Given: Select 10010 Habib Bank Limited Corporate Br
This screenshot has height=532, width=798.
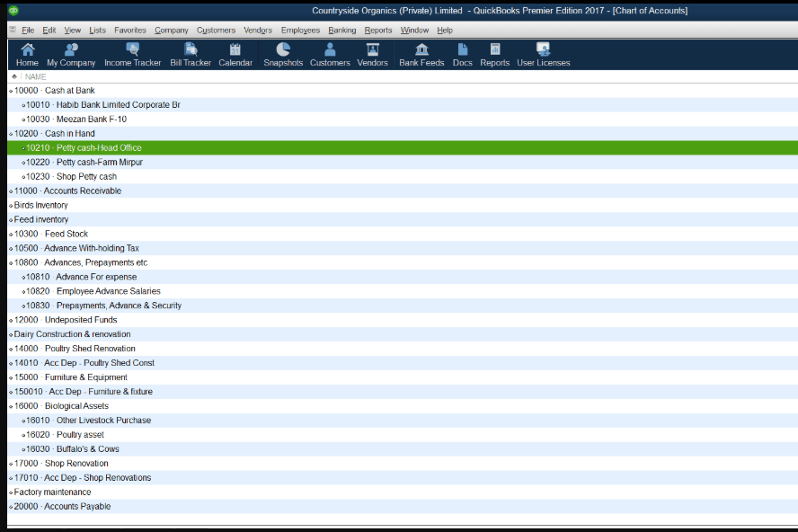Looking at the screenshot, I should coord(402,104).
